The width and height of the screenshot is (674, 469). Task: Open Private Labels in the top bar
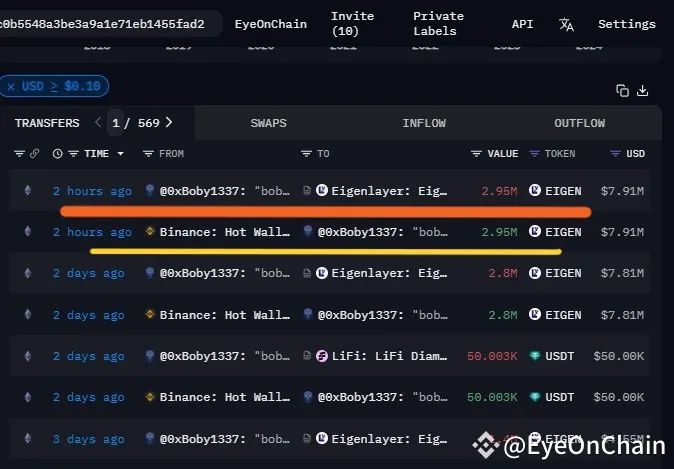pos(438,24)
